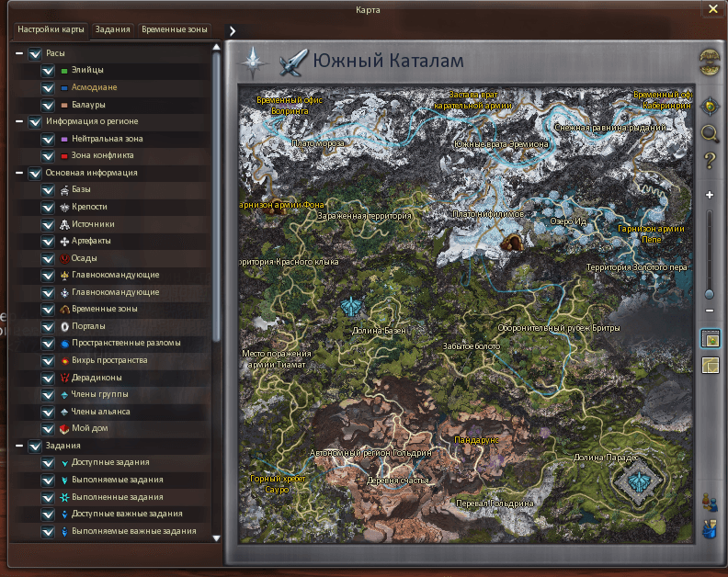Toggle the Зона конфликта checkbox
Screen dimensions: 728x577
pos(48,156)
